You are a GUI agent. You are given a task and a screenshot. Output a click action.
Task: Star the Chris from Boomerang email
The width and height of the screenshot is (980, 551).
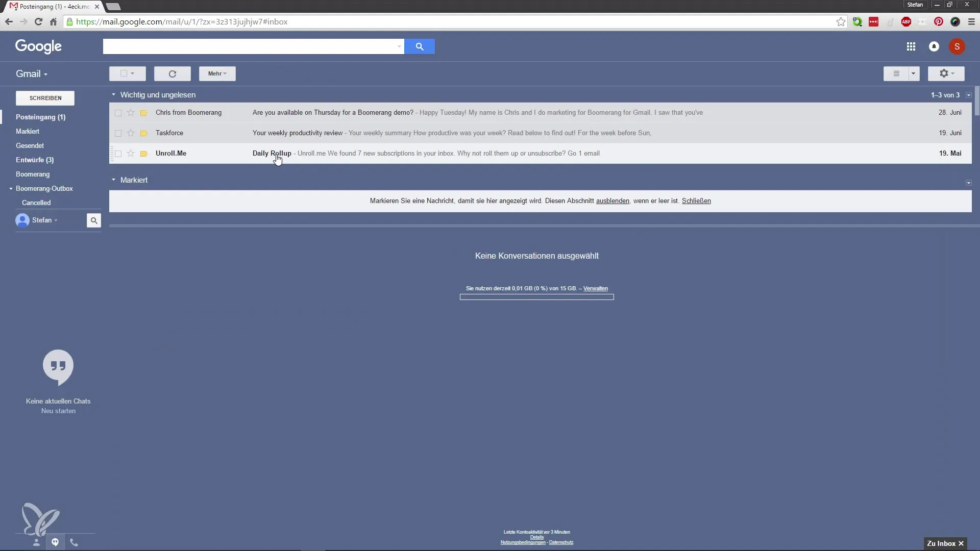click(x=131, y=113)
